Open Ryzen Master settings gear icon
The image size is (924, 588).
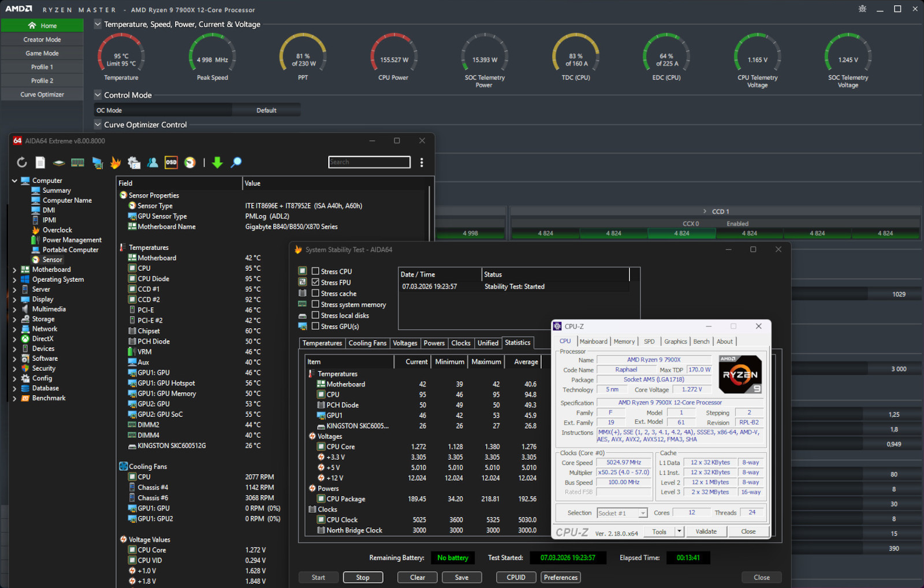862,9
